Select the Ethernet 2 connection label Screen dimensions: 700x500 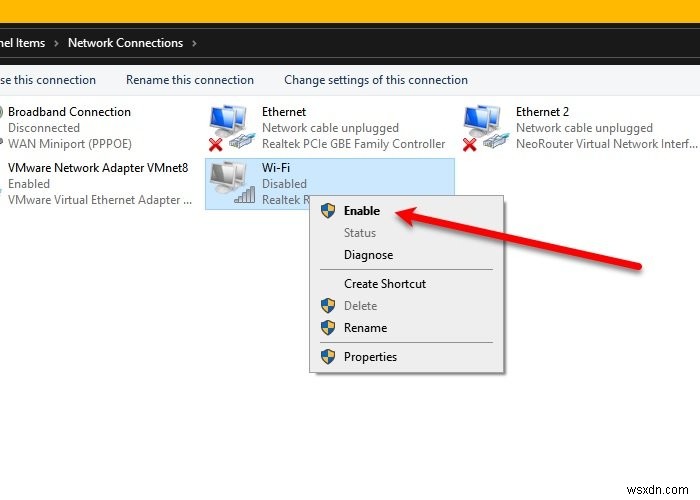[x=544, y=112]
